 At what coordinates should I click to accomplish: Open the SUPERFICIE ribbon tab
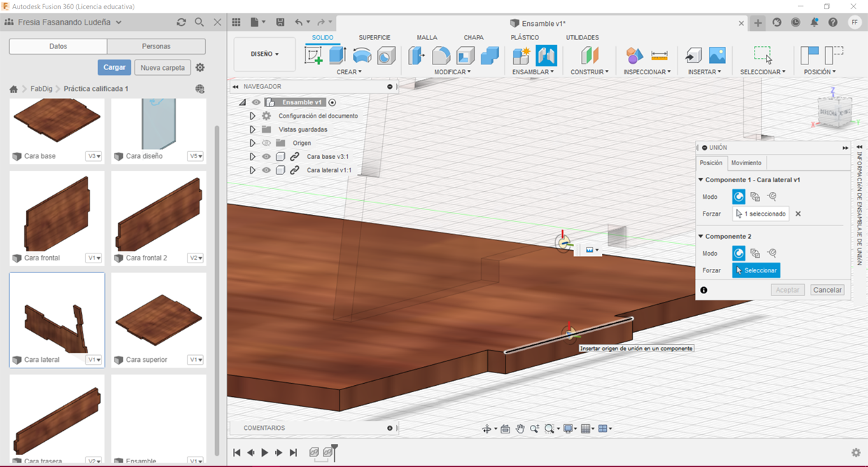click(374, 38)
